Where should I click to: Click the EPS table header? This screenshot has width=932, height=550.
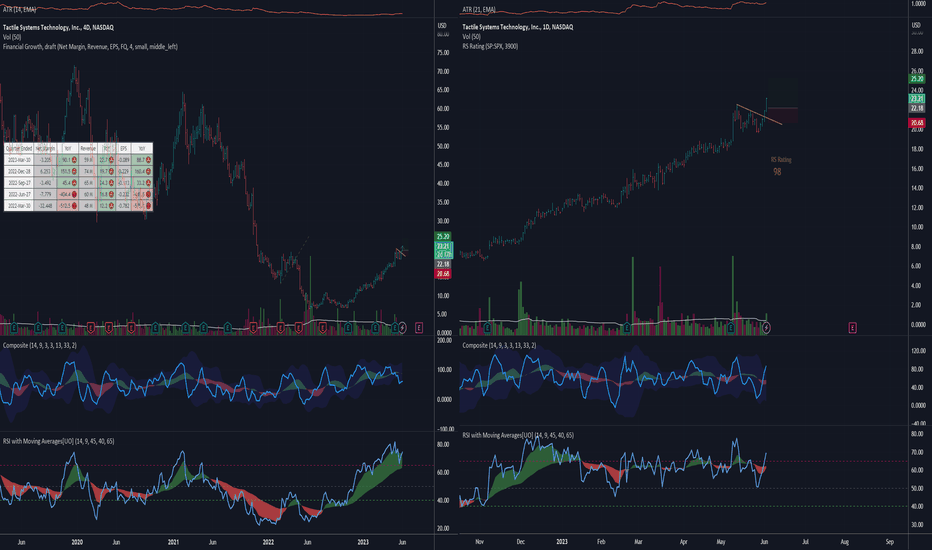pos(124,149)
